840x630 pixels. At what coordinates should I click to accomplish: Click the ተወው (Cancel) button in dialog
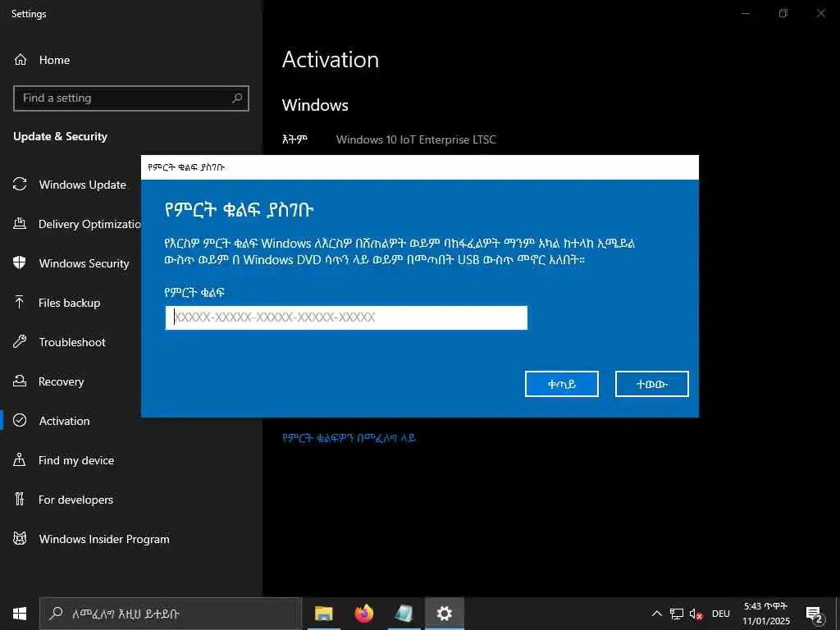[651, 384]
